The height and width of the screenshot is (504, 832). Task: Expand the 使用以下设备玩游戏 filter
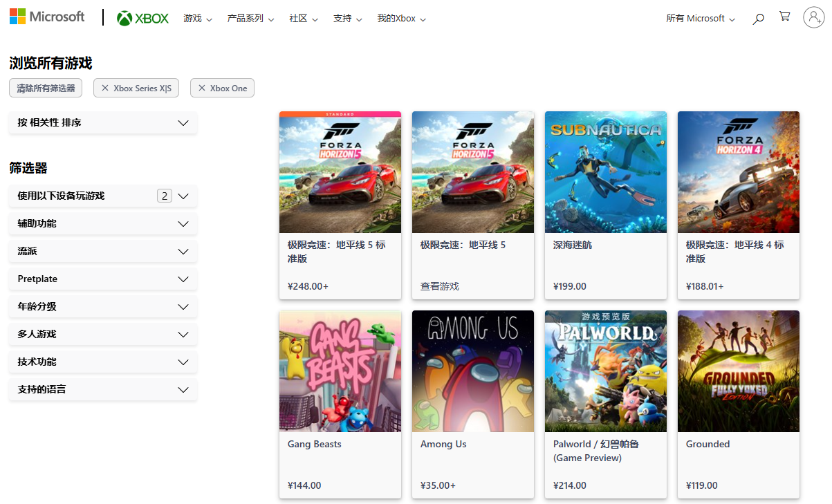[103, 196]
